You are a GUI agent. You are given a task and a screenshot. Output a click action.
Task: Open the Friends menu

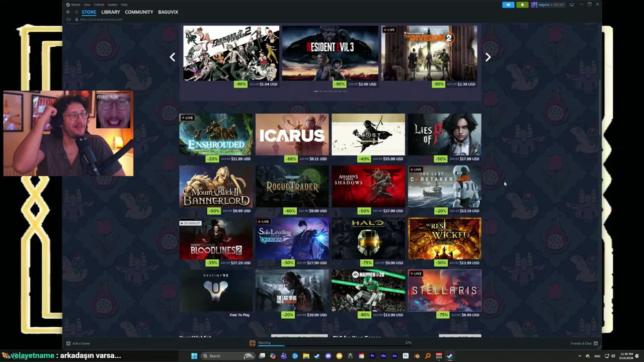99,5
